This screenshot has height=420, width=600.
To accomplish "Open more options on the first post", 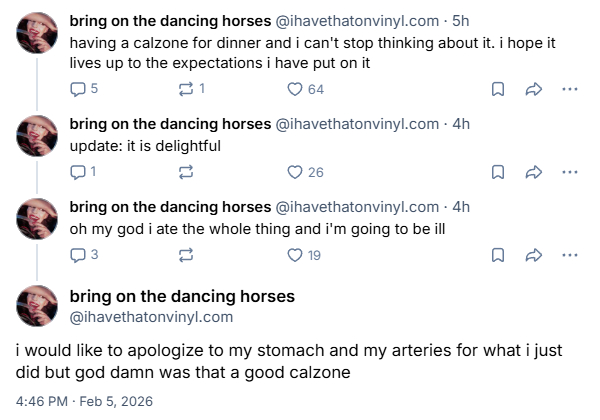I will 570,89.
